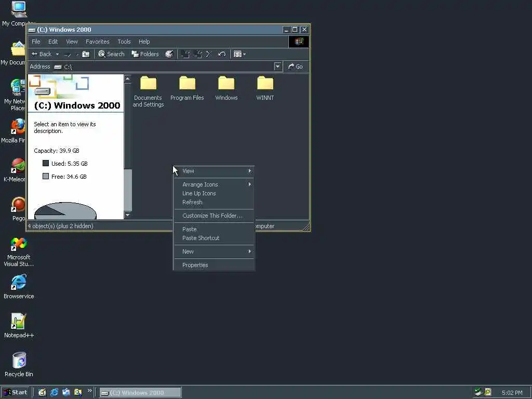The width and height of the screenshot is (532, 399).
Task: Expand quick launch overflow chevron
Action: coord(89,391)
